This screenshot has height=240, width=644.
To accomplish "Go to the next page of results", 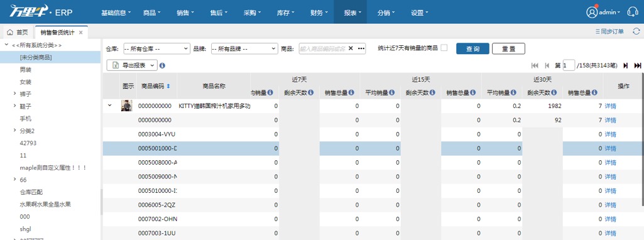I will coord(626,65).
